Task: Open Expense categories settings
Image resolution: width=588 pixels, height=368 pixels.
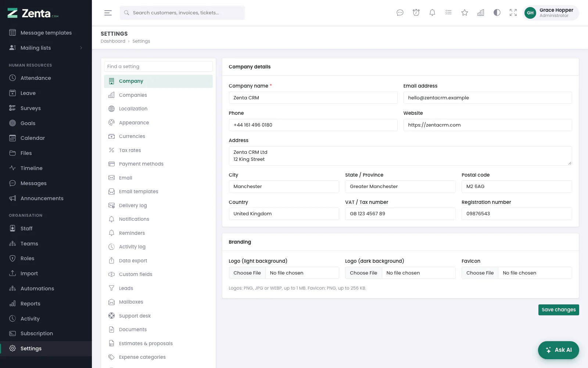Action: [158, 357]
